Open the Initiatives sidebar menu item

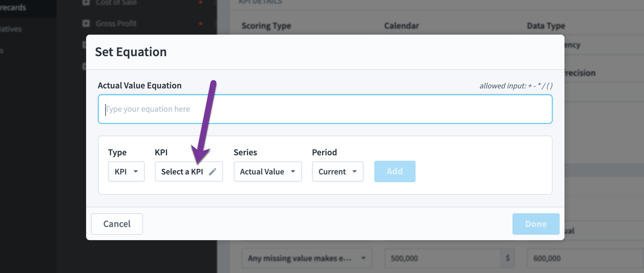[x=11, y=29]
